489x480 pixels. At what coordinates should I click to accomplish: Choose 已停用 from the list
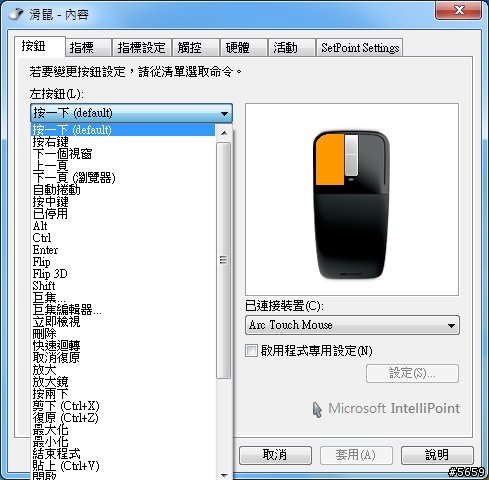(x=123, y=214)
